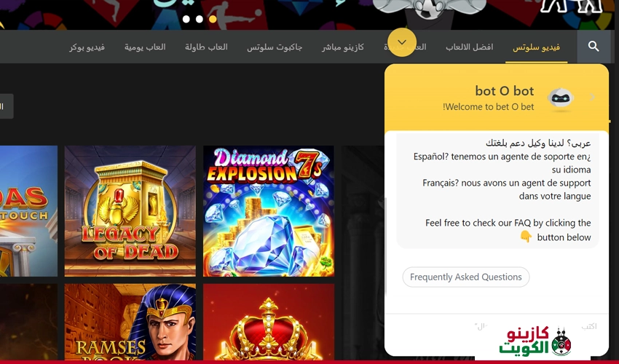619x364 pixels.
Task: Collapse chat with yellow chevron button
Action: point(402,43)
